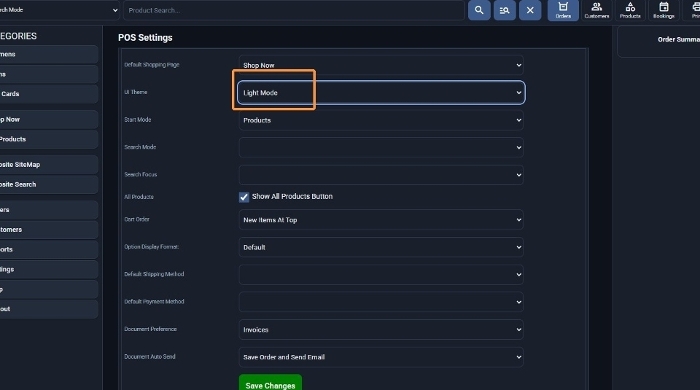700x390 pixels.
Task: Expand the Sort Order dropdown
Action: [x=381, y=220]
